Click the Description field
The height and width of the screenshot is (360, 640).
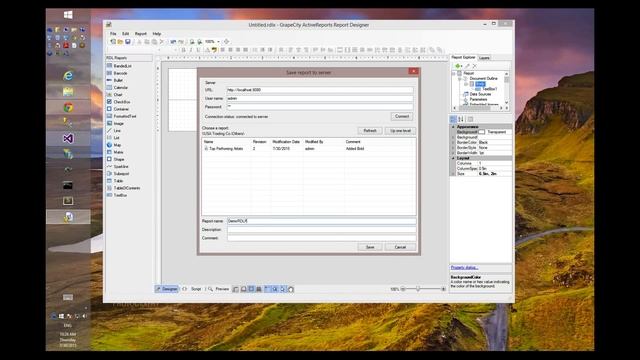point(322,229)
